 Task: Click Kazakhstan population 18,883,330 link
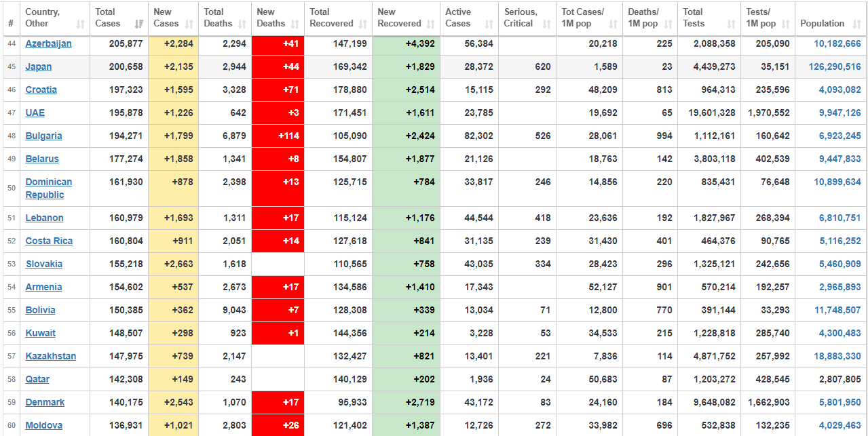pyautogui.click(x=837, y=356)
